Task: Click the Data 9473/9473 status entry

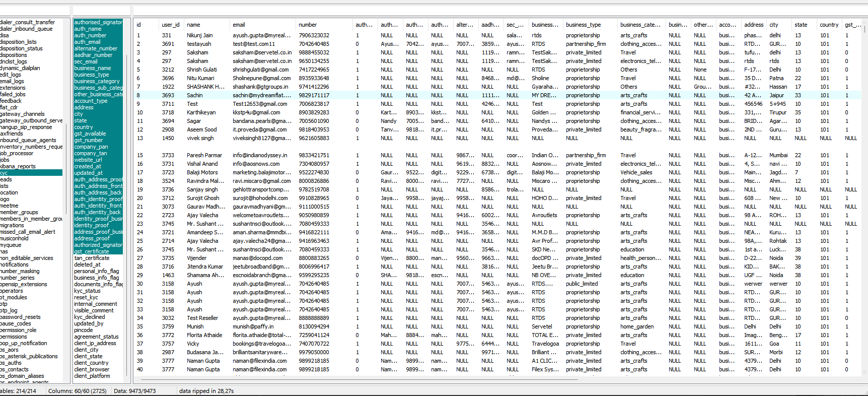Action: (x=134, y=391)
